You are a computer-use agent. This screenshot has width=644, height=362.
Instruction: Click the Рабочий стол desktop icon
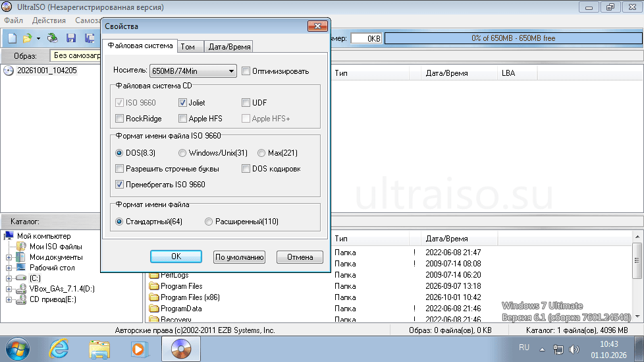pos(21,268)
